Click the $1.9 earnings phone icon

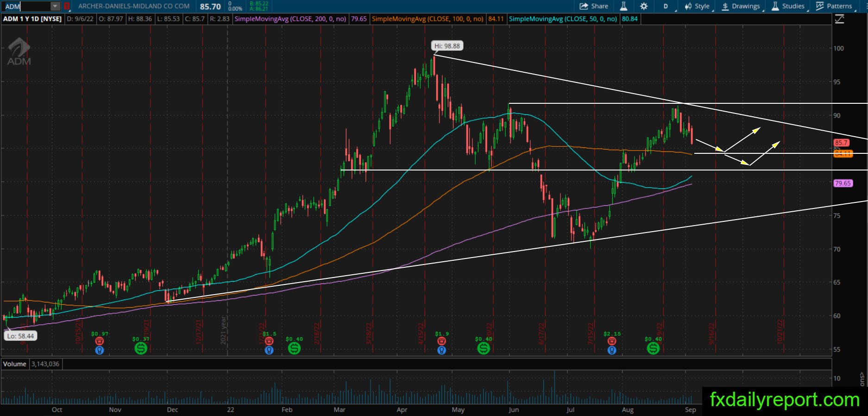[x=442, y=341]
